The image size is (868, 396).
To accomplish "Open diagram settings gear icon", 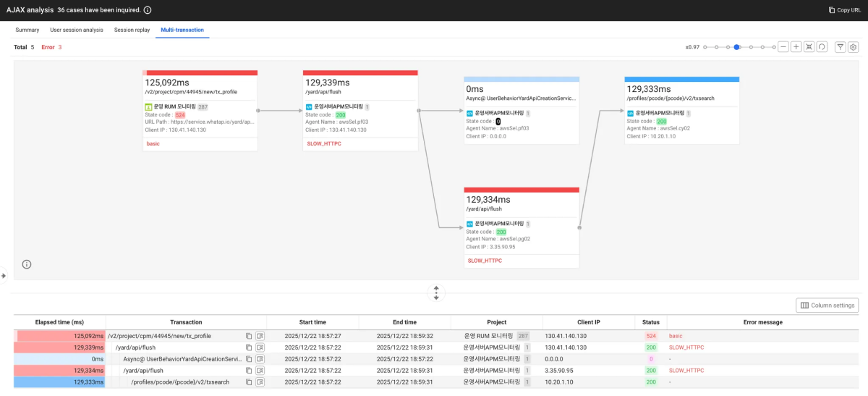I will (x=854, y=47).
